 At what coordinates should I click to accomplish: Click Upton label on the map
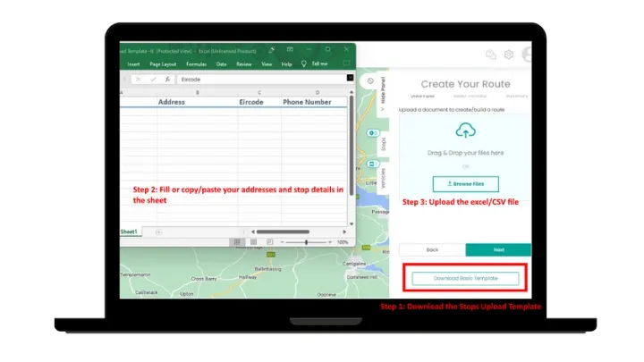click(x=186, y=294)
